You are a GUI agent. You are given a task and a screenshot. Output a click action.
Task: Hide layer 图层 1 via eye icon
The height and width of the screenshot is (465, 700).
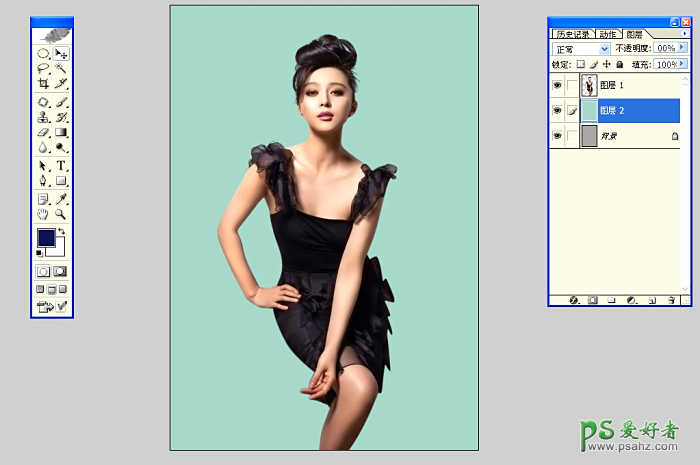click(557, 86)
